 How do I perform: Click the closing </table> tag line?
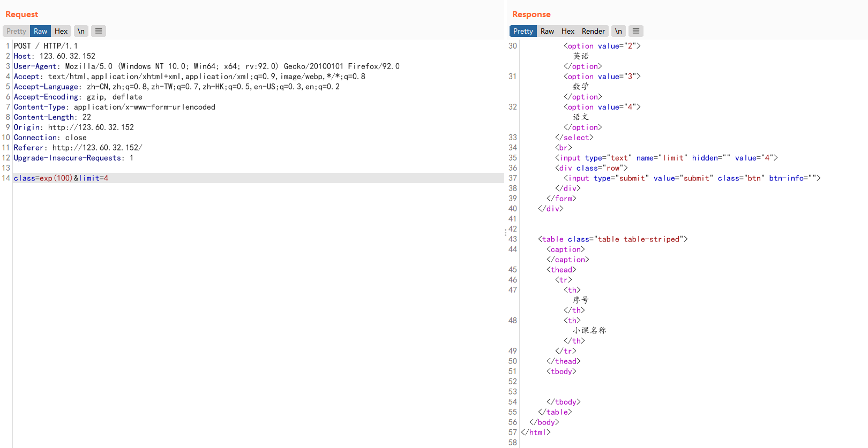point(555,412)
